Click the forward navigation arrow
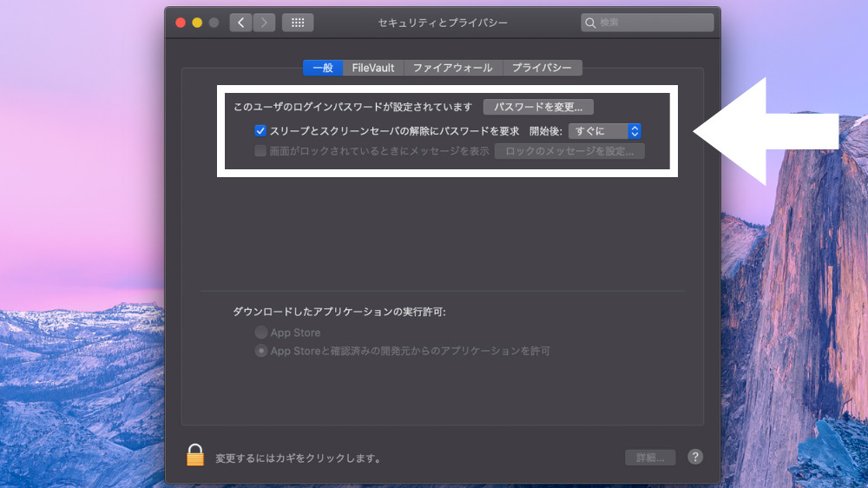The width and height of the screenshot is (868, 488). (264, 23)
